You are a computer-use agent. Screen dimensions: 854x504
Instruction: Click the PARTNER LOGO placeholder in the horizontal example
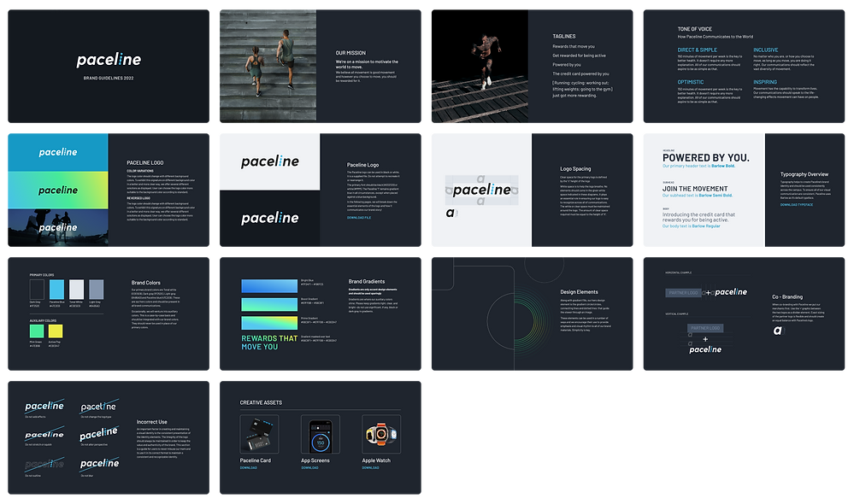tap(684, 293)
